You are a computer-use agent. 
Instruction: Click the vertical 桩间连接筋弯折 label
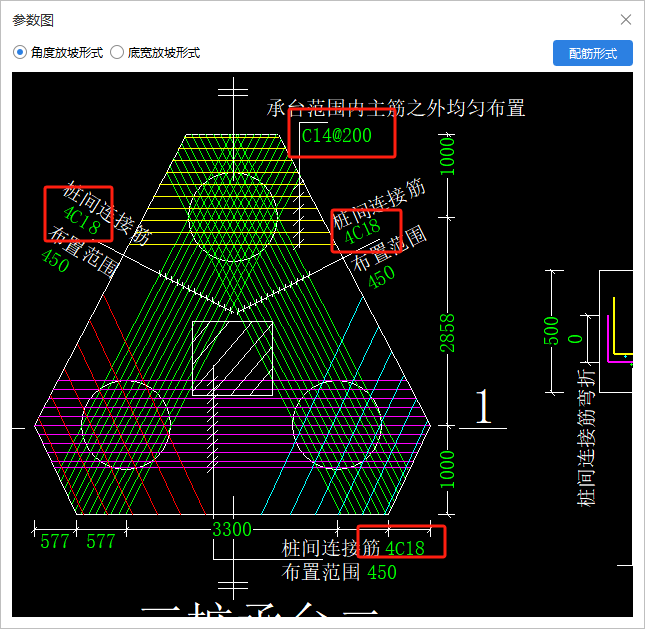586,437
